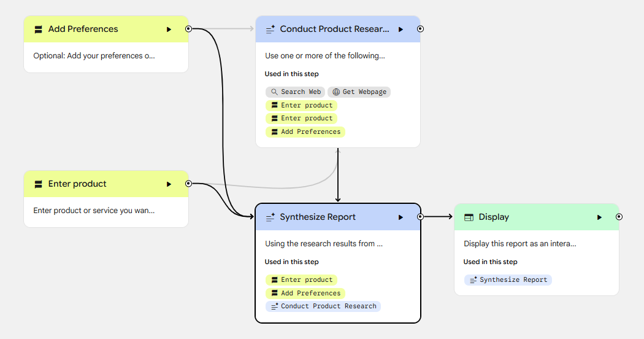
Task: Click the input icon in Add Preferences header
Action: 39,29
